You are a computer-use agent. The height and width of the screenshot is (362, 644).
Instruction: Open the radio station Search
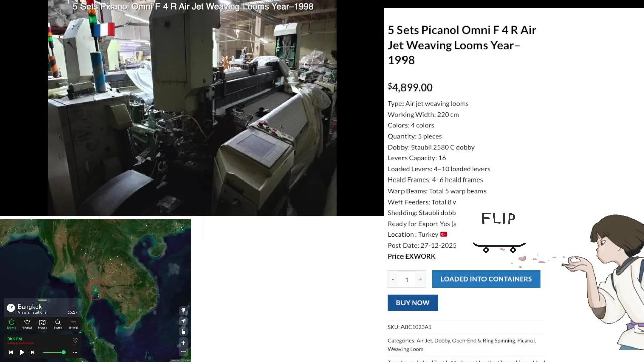(58, 324)
